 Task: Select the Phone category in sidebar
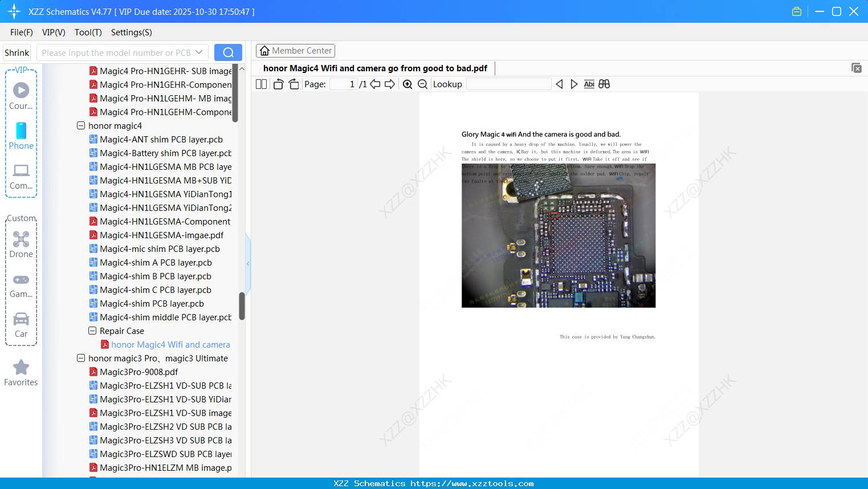click(x=21, y=136)
